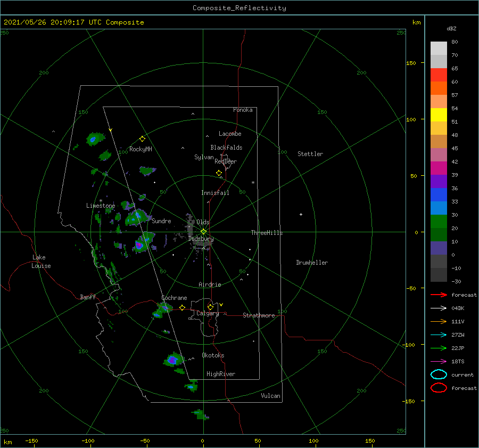This screenshot has height=448, width=479.
Task: Click the cyan 'current' ellipse legend icon
Action: [x=439, y=374]
